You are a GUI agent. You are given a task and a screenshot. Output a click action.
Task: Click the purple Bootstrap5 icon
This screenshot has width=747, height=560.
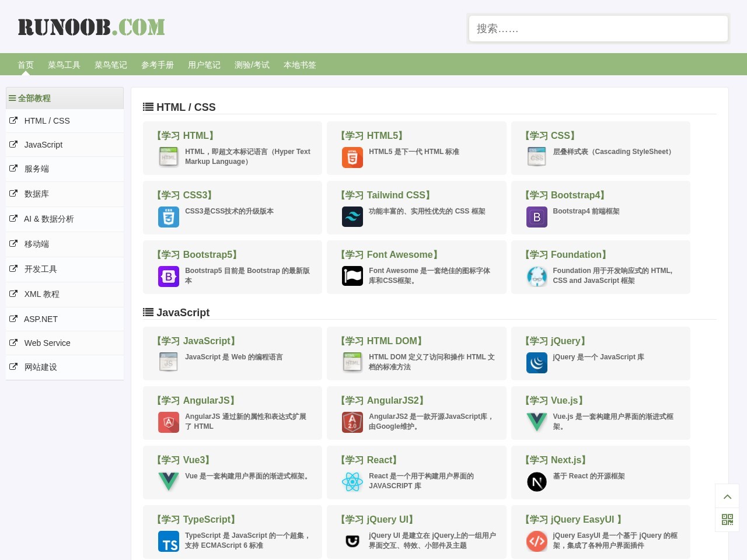click(168, 276)
